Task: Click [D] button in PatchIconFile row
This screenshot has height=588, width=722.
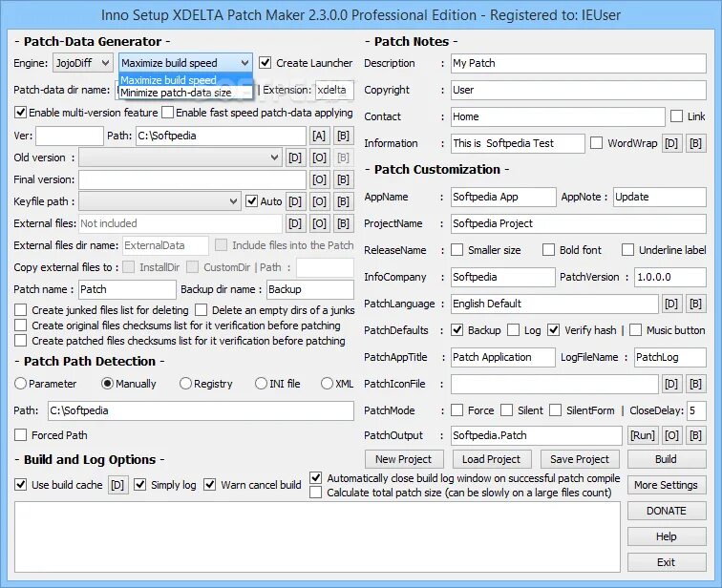Action: [x=671, y=384]
